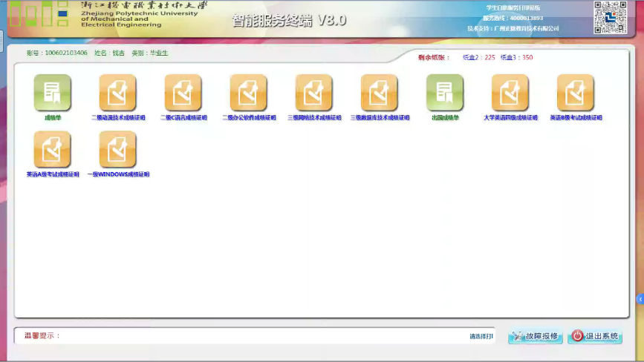
Task: Open 三级数据库技术成绩证明 icon
Action: [379, 93]
